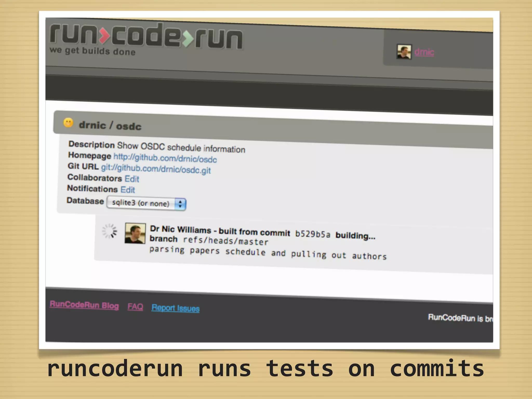Screen dimensions: 532x399
Task: Open the FAQ link in footer
Action: (135, 307)
